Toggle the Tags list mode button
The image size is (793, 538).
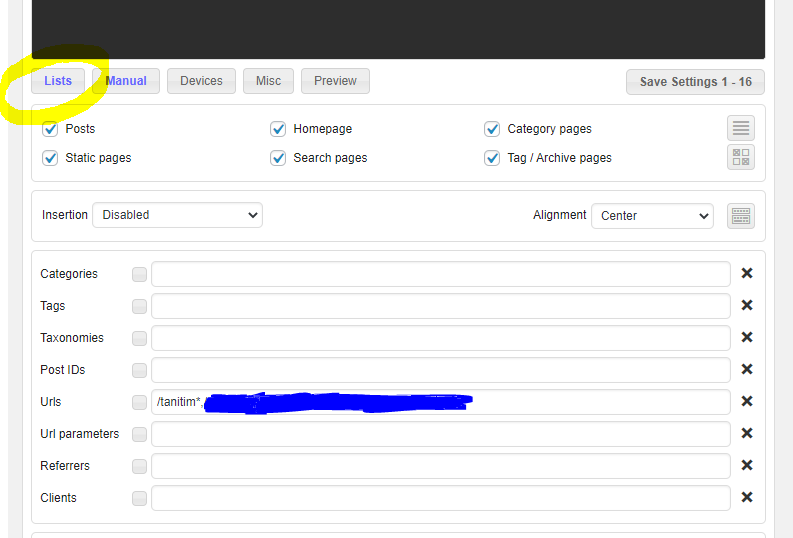140,306
